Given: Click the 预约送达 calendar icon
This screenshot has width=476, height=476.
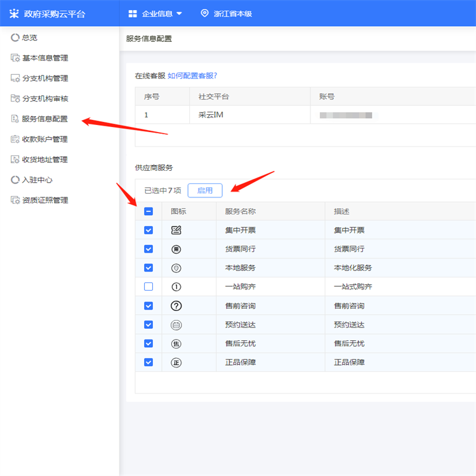Looking at the screenshot, I should (176, 324).
